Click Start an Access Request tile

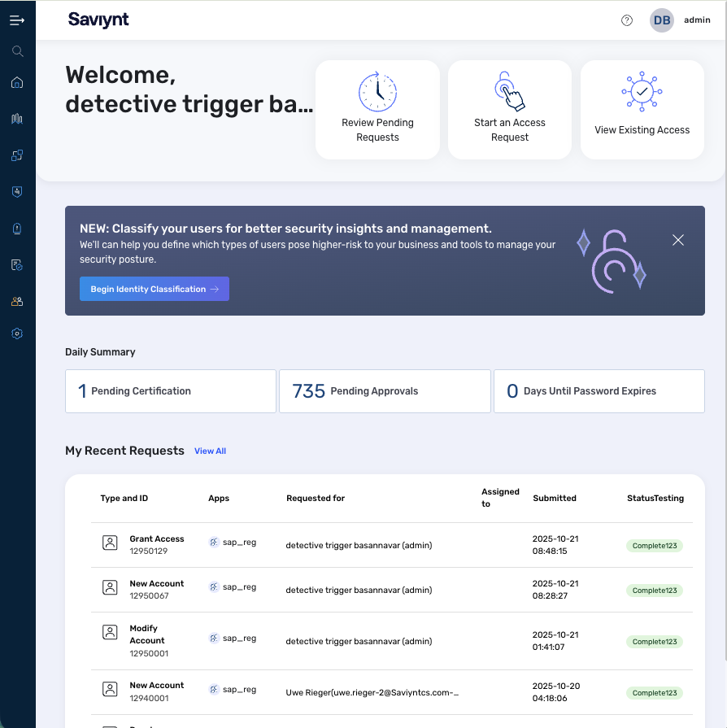[510, 110]
